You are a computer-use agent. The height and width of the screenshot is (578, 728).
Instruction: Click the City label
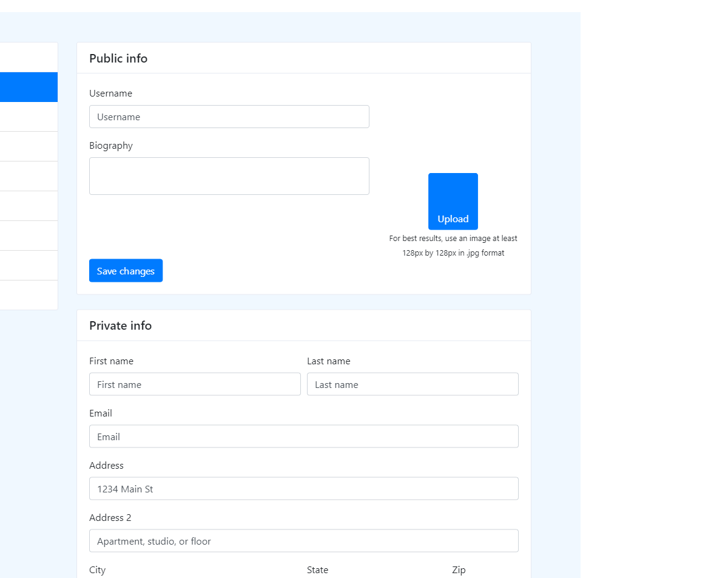coord(97,570)
